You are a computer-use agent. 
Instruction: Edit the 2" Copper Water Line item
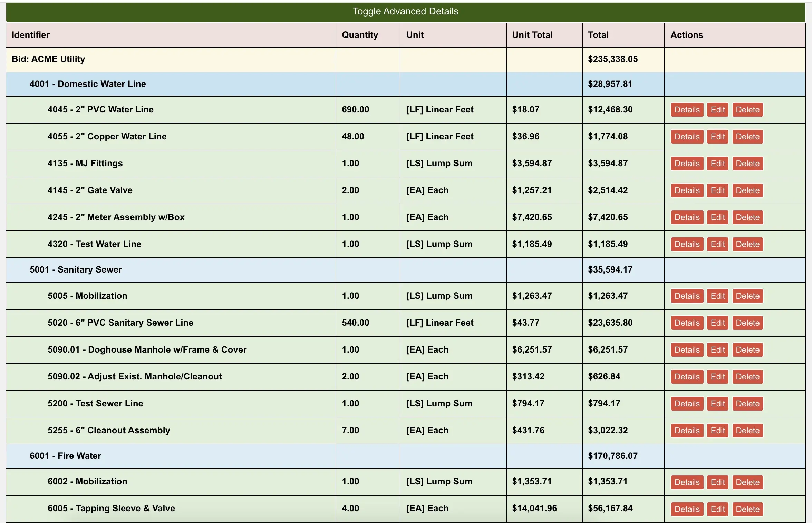pyautogui.click(x=717, y=137)
